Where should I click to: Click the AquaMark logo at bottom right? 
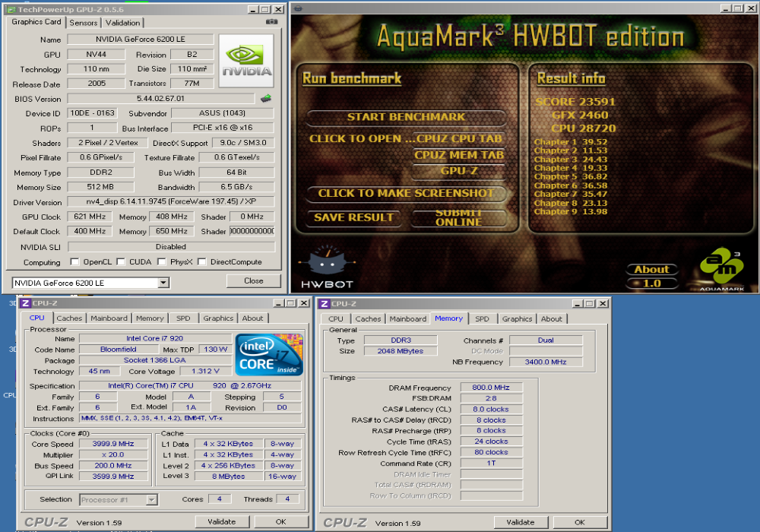pyautogui.click(x=722, y=269)
